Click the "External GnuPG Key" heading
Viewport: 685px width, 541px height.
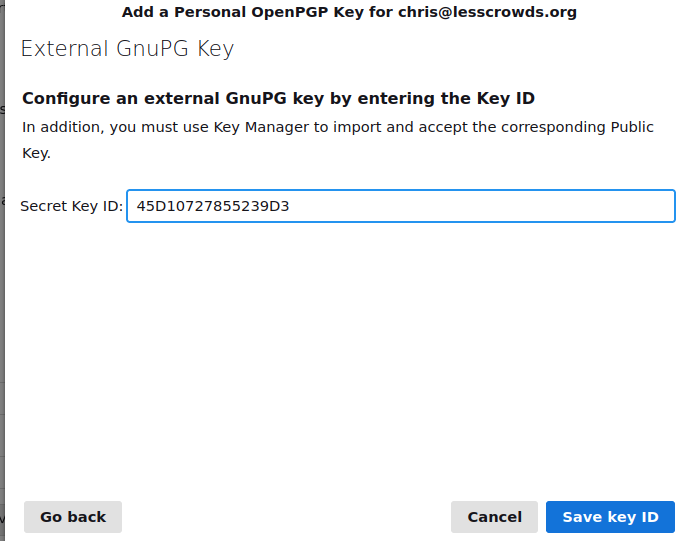pyautogui.click(x=127, y=49)
